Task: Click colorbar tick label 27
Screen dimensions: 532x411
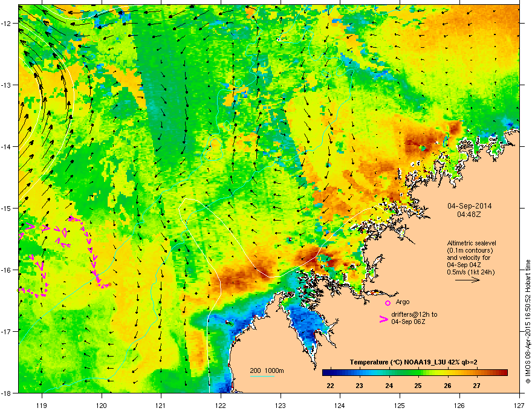Action: 477,386
